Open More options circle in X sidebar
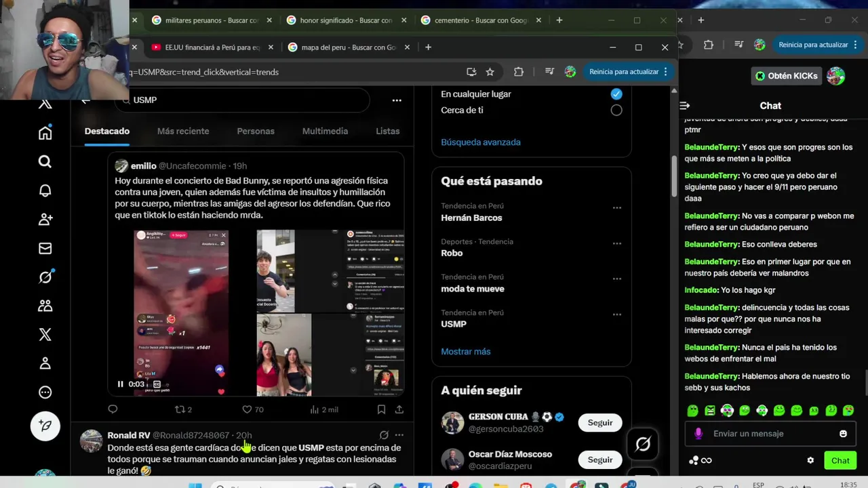The image size is (868, 488). tap(45, 392)
